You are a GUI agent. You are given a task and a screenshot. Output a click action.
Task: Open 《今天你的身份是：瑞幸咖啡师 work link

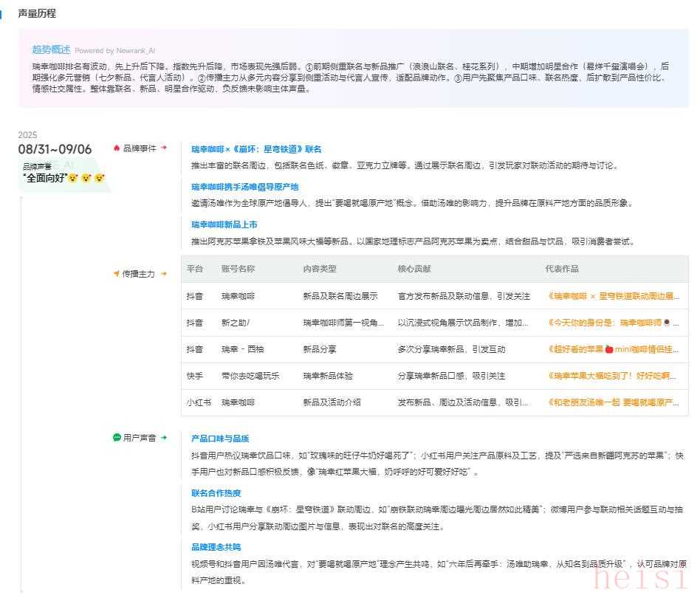tap(613, 323)
